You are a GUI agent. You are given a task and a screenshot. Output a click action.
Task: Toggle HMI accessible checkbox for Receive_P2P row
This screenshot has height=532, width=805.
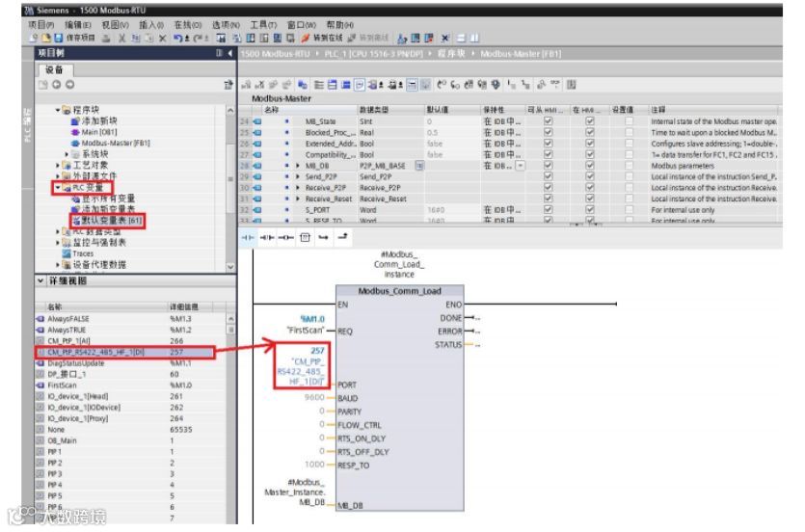(x=548, y=187)
